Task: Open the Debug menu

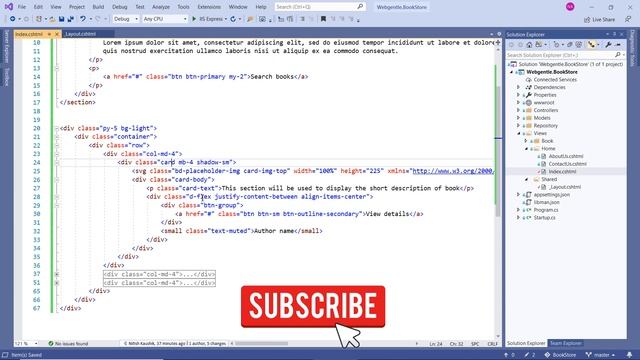Action: (120, 7)
